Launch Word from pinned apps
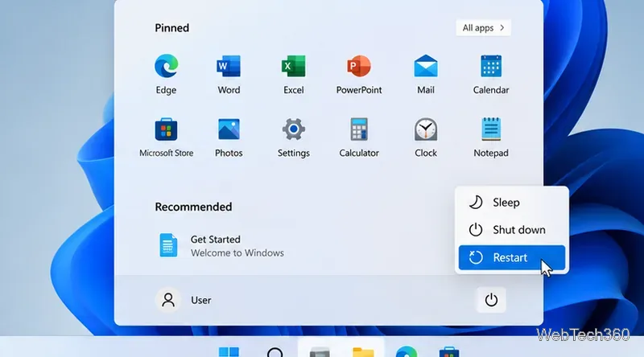644x357 pixels. click(x=229, y=74)
